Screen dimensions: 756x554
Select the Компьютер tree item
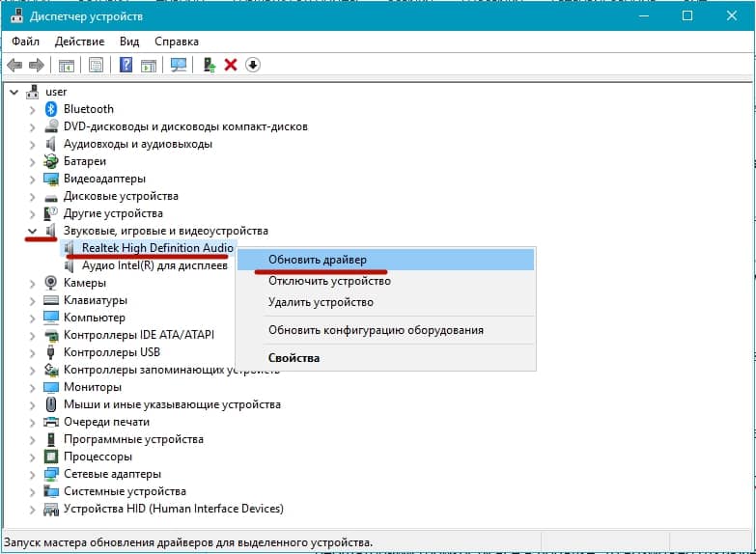tap(95, 318)
